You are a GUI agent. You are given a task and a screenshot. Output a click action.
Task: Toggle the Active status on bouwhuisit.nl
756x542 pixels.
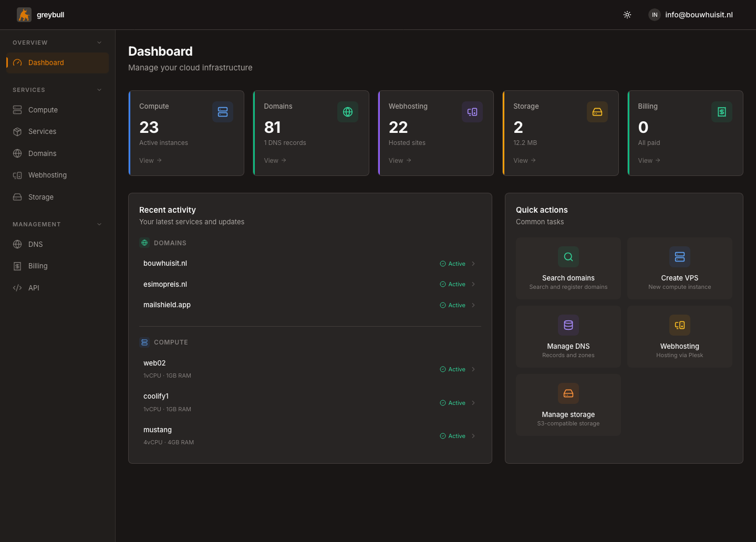pos(452,264)
